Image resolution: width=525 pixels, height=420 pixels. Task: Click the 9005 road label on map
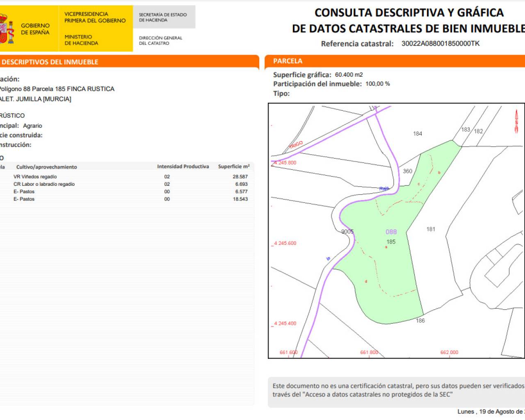(347, 232)
